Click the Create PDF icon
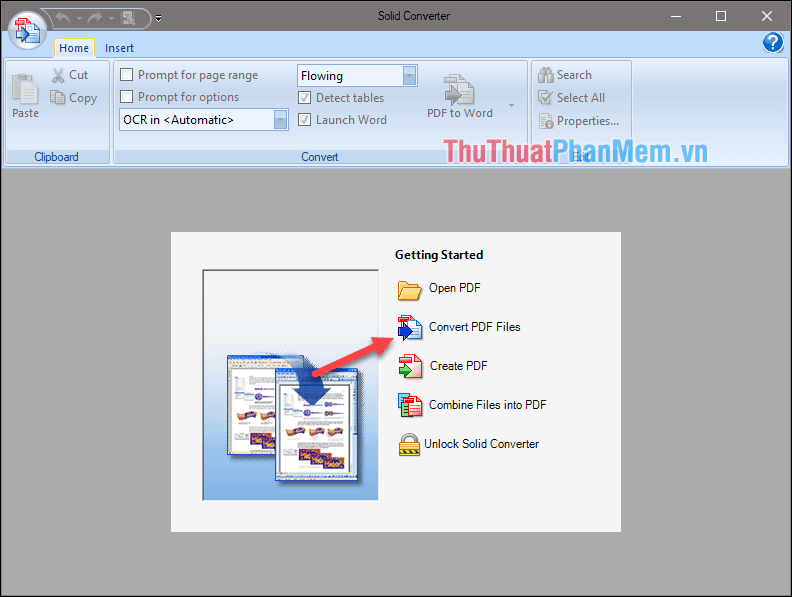 [x=410, y=366]
